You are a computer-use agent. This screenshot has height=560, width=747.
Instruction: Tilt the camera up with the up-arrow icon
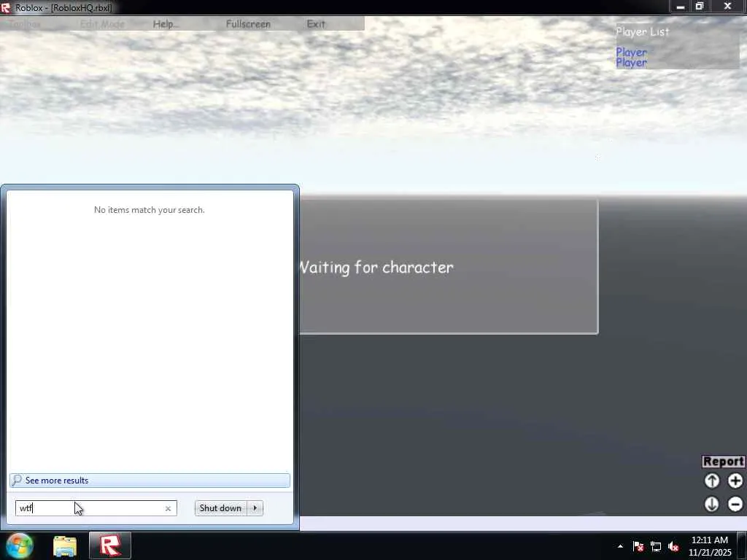click(712, 481)
